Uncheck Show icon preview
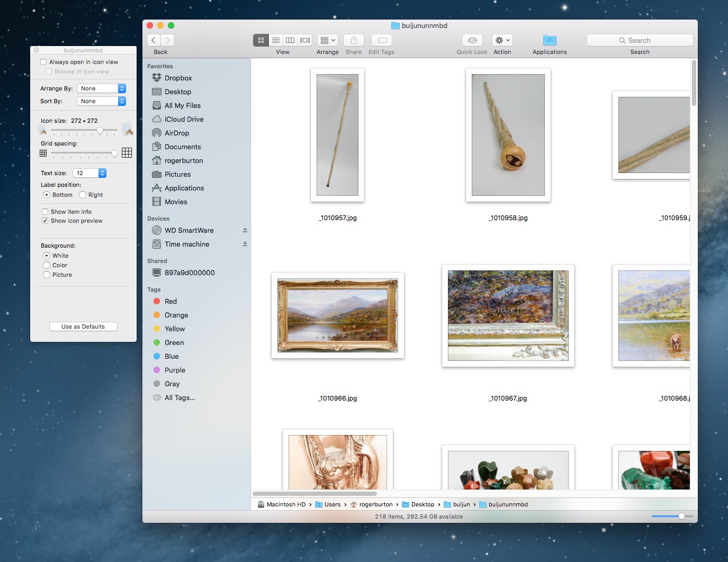The height and width of the screenshot is (562, 728). (45, 221)
